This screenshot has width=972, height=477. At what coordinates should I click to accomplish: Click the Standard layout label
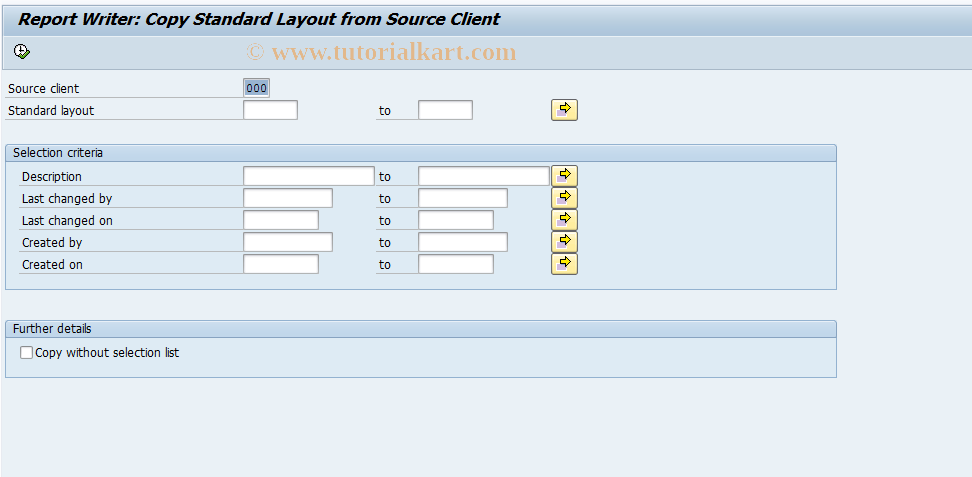(51, 110)
